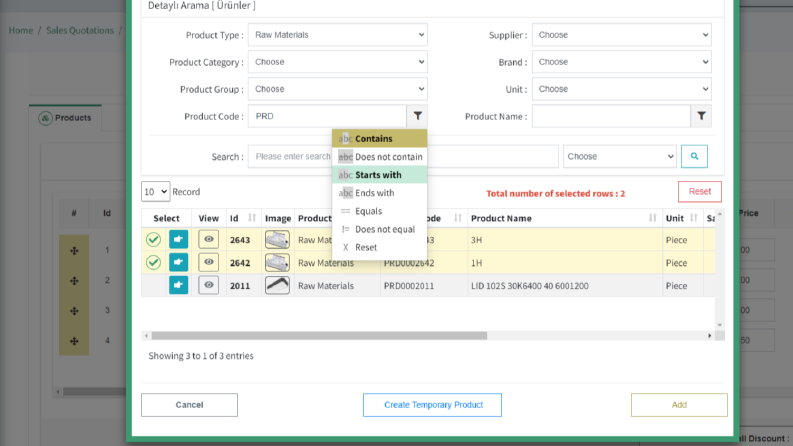793x446 pixels.
Task: Click drag handle icon of row 3
Action: (74, 311)
